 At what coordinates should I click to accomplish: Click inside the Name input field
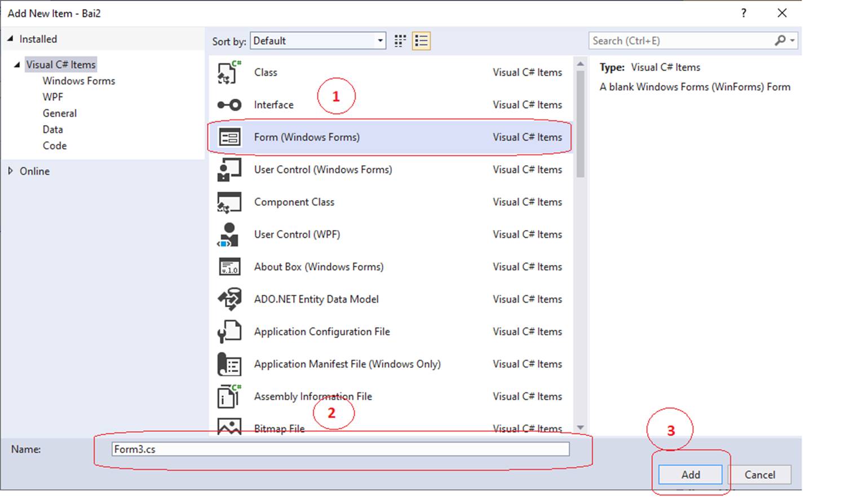(x=338, y=449)
